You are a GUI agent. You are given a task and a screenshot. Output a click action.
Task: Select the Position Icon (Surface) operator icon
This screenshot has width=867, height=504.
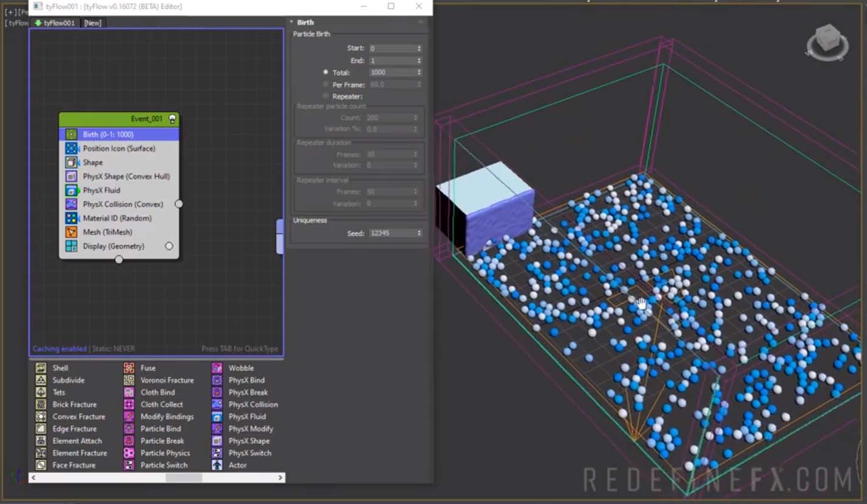(72, 148)
